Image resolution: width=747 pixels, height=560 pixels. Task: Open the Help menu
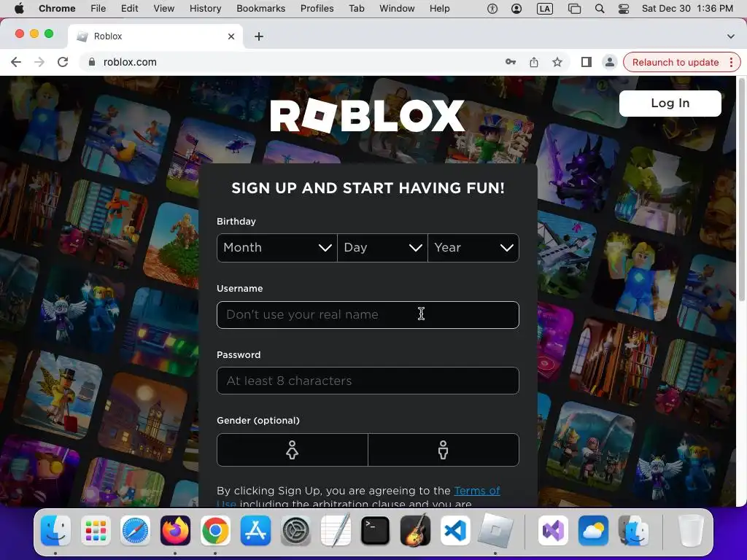coord(439,9)
